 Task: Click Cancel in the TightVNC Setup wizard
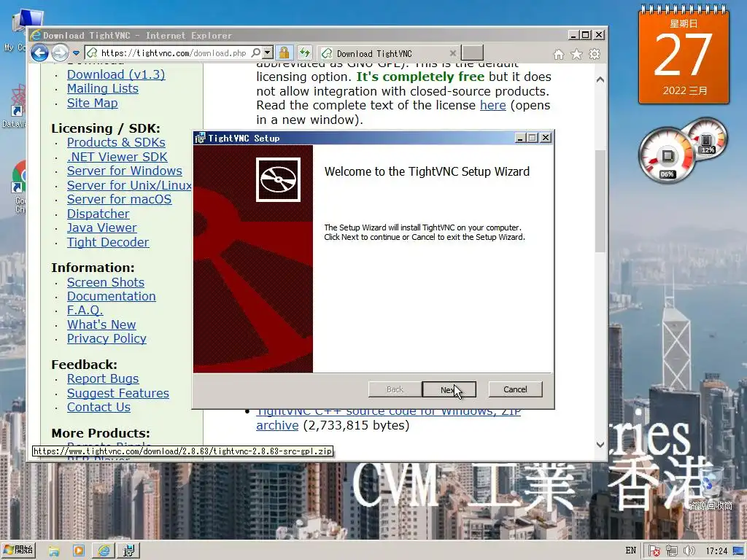(x=515, y=389)
